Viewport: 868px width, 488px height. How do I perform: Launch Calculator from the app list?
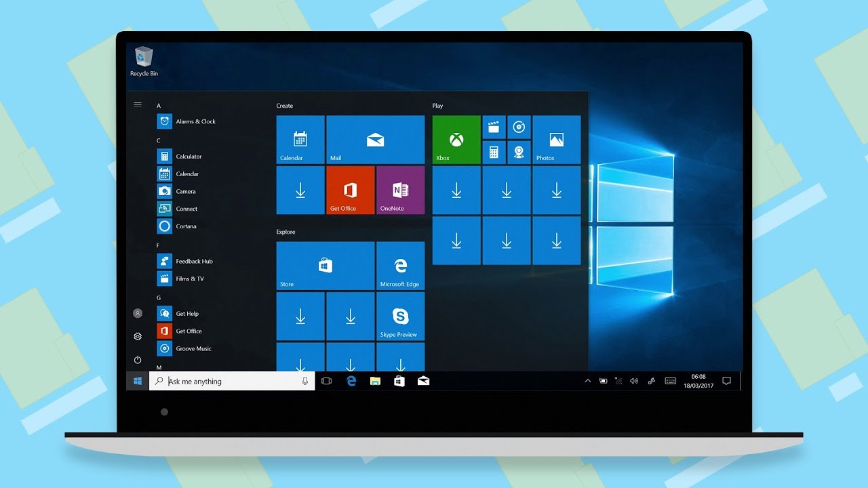180,157
